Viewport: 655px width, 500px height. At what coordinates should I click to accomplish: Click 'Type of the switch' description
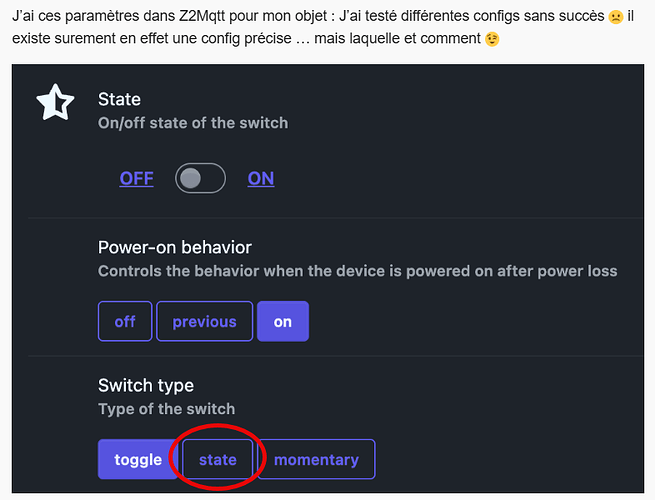click(x=166, y=409)
